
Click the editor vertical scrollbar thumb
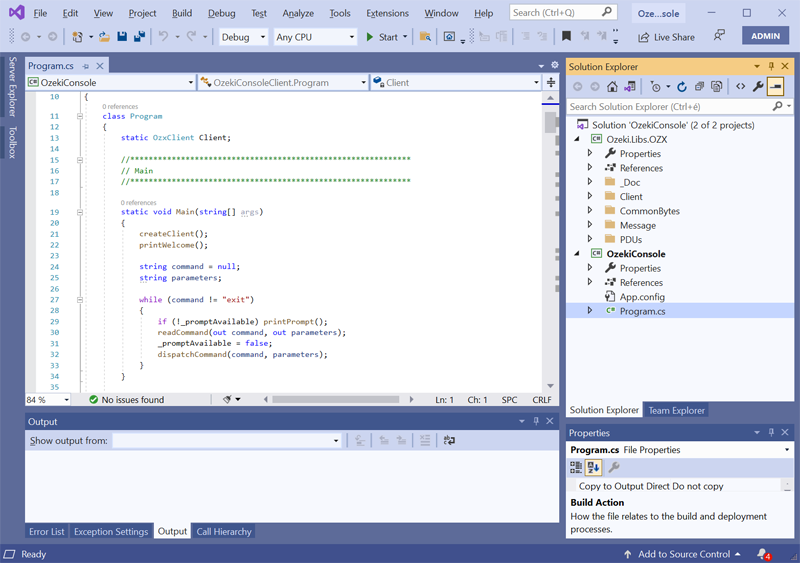click(550, 122)
